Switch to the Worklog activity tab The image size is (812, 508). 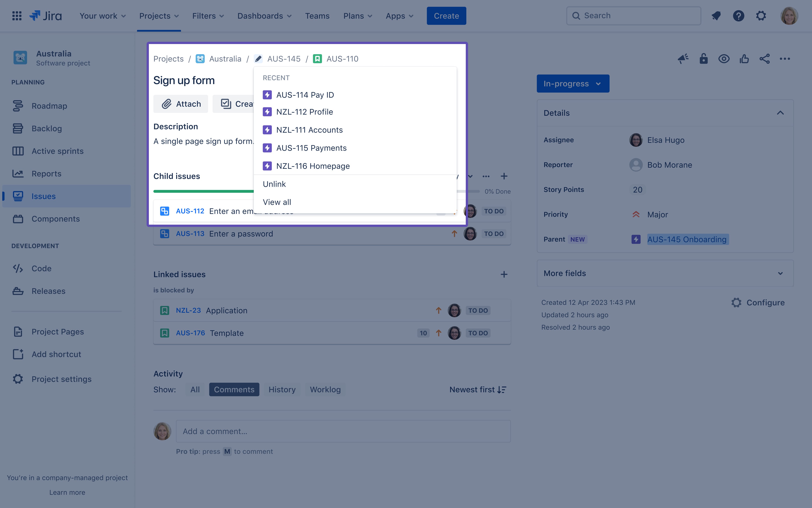[x=325, y=390]
